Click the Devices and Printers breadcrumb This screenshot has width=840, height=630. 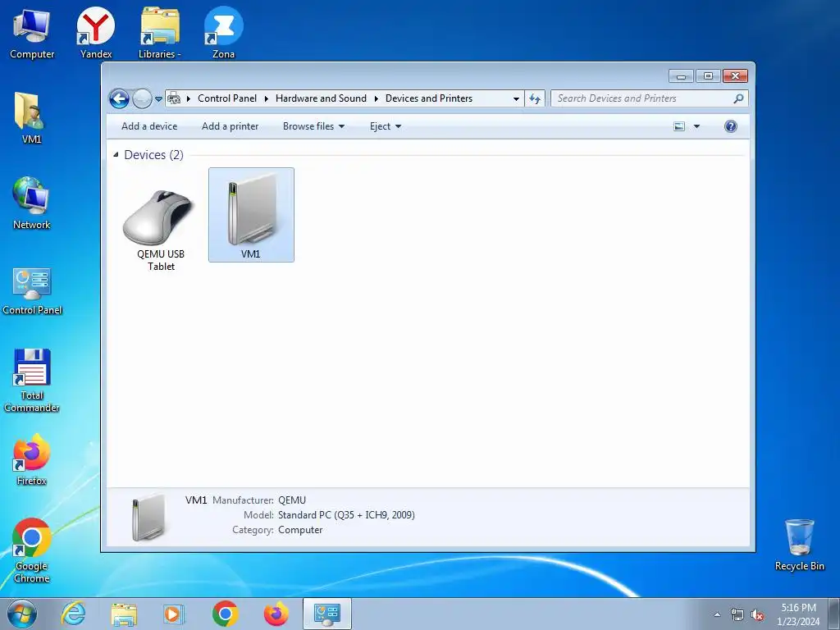pyautogui.click(x=428, y=98)
